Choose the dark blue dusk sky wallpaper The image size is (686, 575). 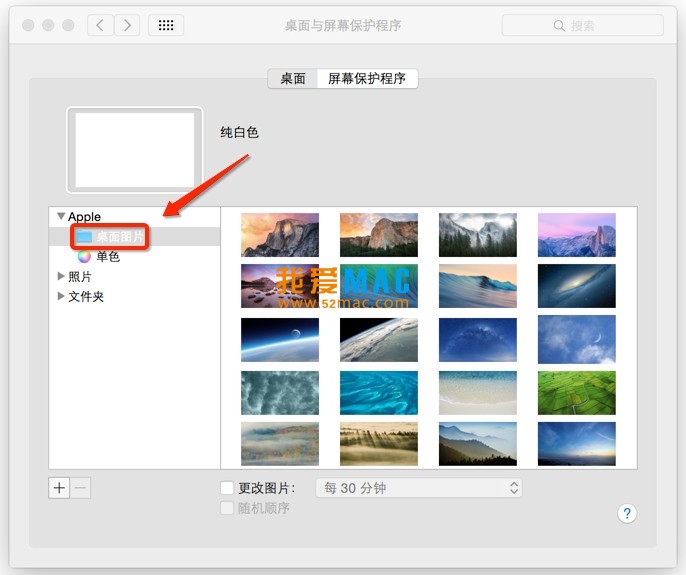(x=577, y=444)
